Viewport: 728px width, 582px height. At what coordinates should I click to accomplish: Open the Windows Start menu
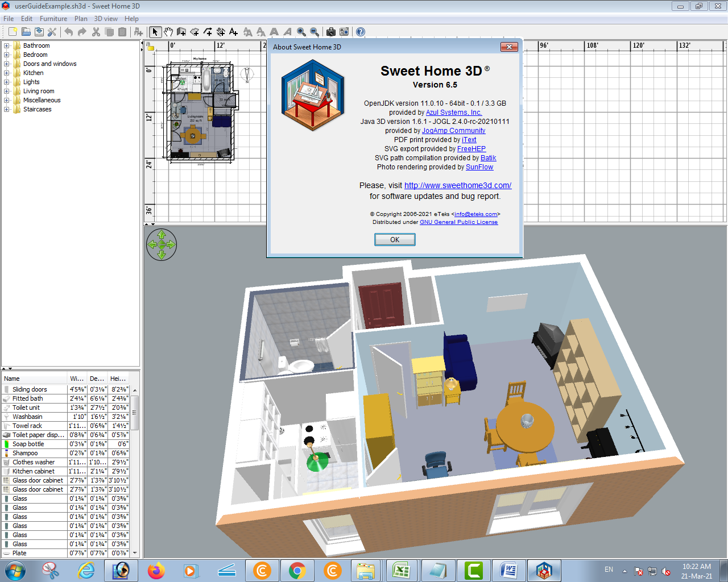[14, 570]
